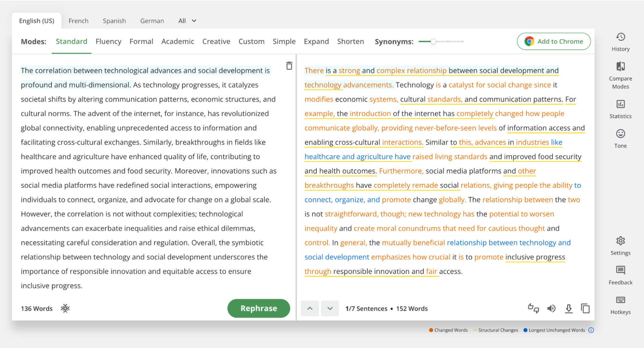Select the French language tab
The width and height of the screenshot is (644, 348).
(78, 21)
